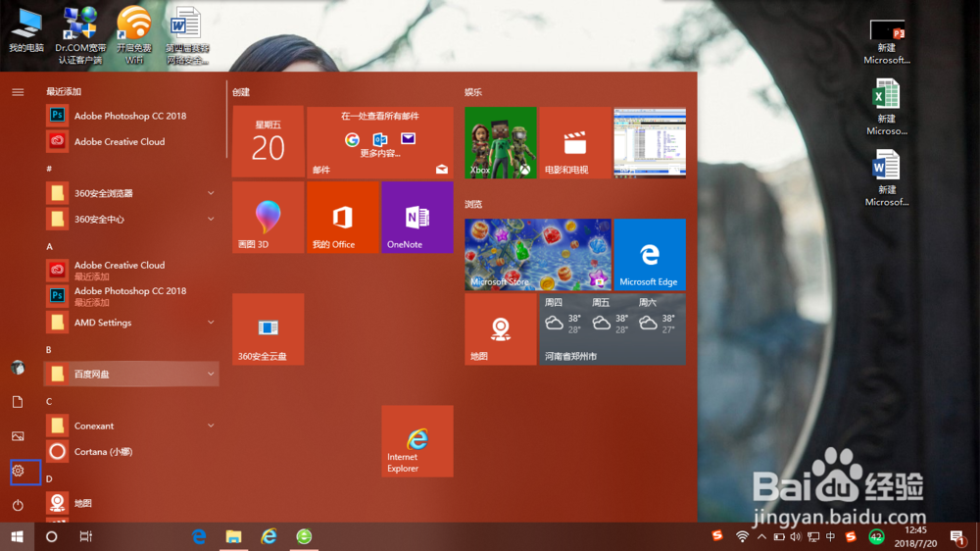This screenshot has width=980, height=551.
Task: Open Cortana (小娜) from app list
Action: 130,452
